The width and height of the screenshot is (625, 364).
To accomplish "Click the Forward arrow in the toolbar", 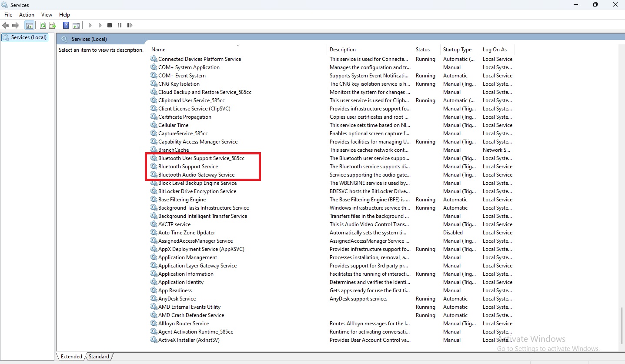I will click(16, 26).
